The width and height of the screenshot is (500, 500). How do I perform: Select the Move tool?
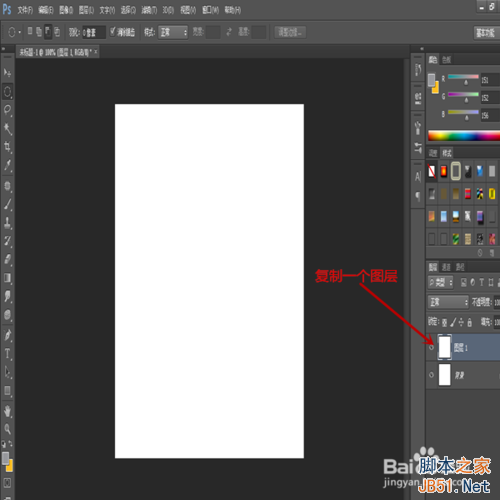click(x=7, y=73)
